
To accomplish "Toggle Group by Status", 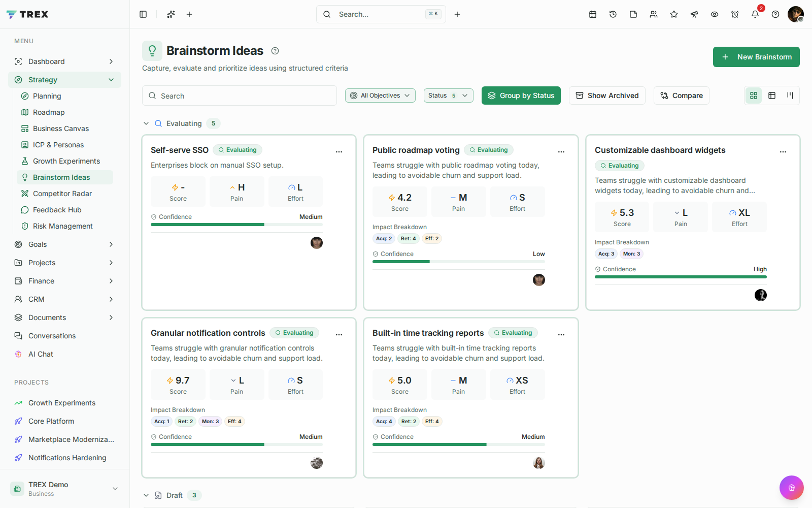I will [521, 96].
